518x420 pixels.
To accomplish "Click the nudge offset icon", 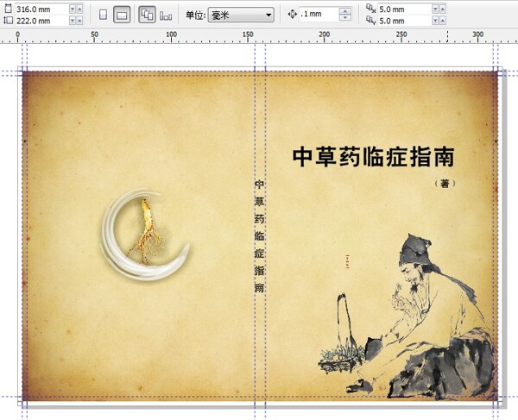I will (x=293, y=14).
